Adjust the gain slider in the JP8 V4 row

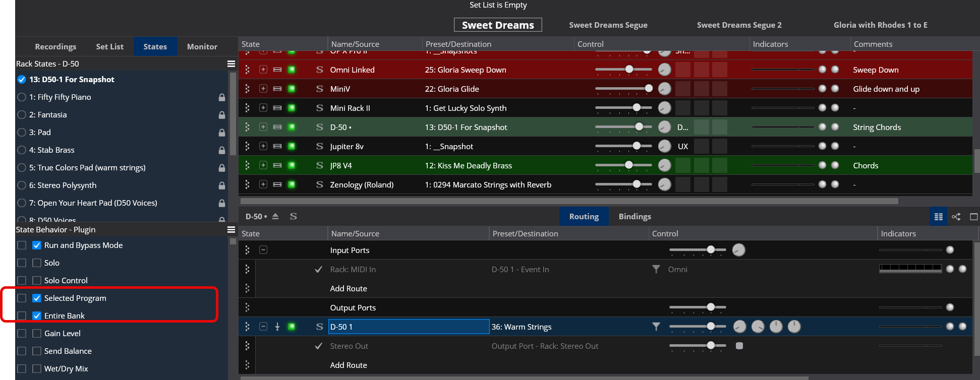point(623,165)
